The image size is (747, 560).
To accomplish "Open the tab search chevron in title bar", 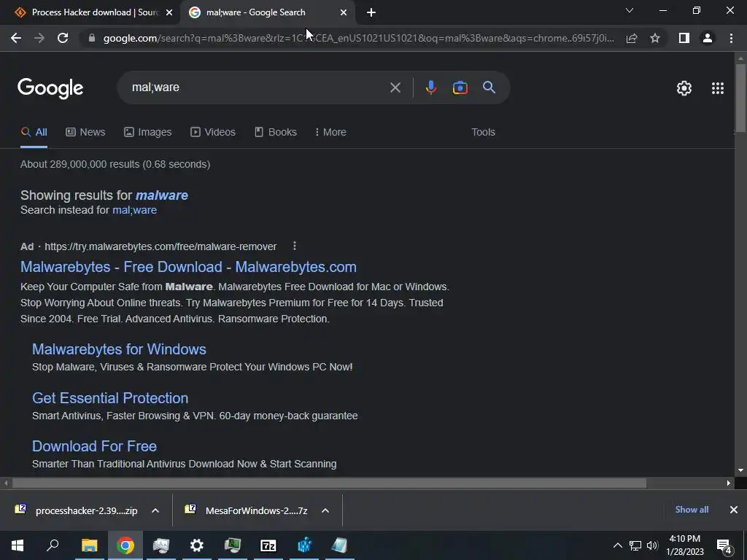I will (x=630, y=10).
